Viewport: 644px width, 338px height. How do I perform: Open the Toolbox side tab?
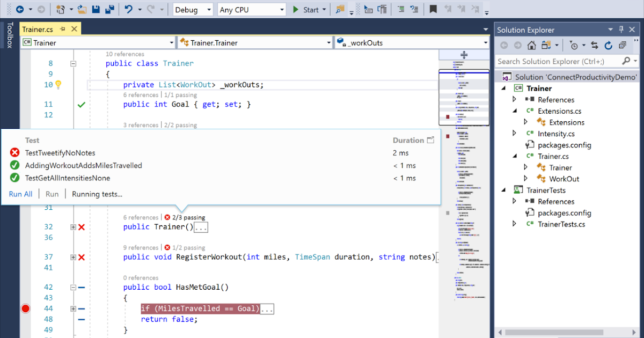9,35
